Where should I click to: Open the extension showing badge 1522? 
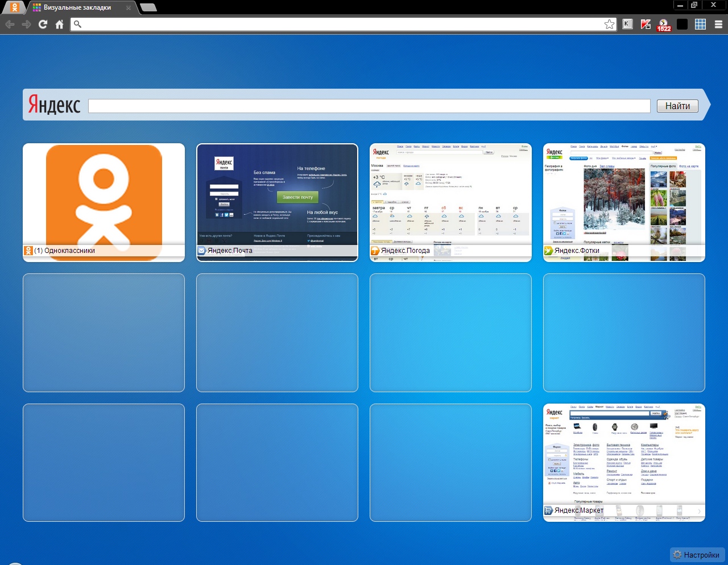[x=664, y=24]
